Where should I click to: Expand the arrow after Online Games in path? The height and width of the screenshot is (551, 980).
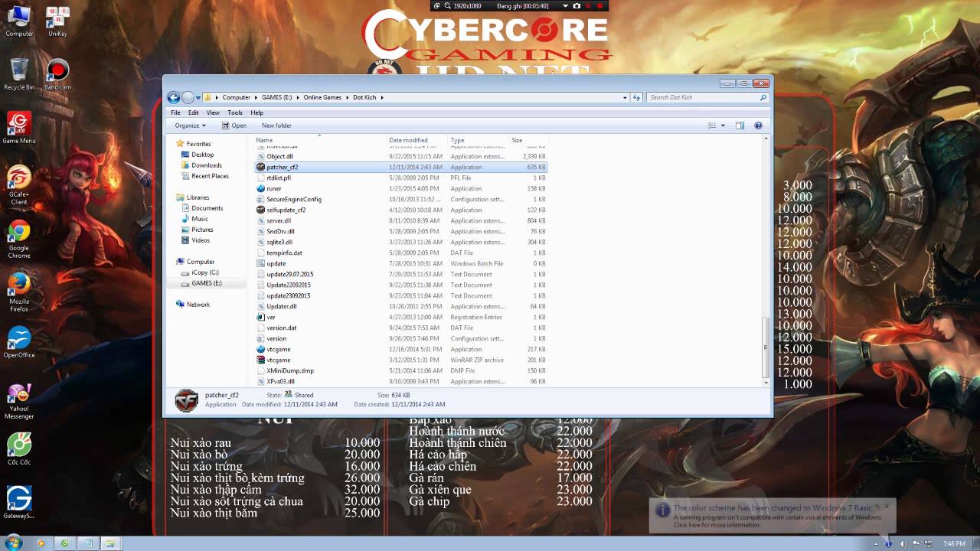(x=346, y=97)
